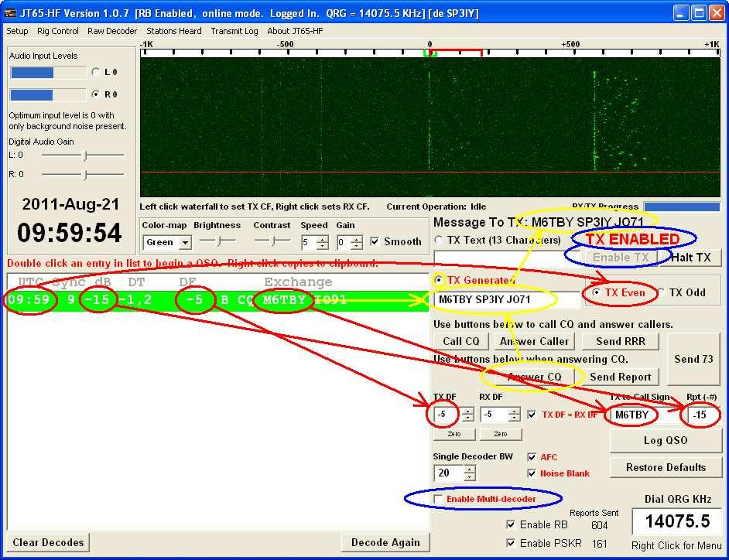Toggle the Smooth checkbox

coord(375,241)
